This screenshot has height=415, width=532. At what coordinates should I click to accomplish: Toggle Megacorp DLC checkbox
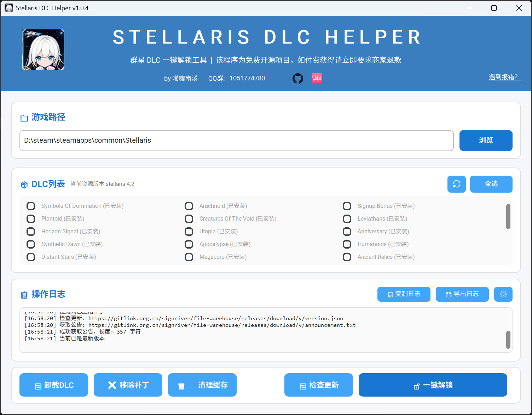click(x=189, y=257)
